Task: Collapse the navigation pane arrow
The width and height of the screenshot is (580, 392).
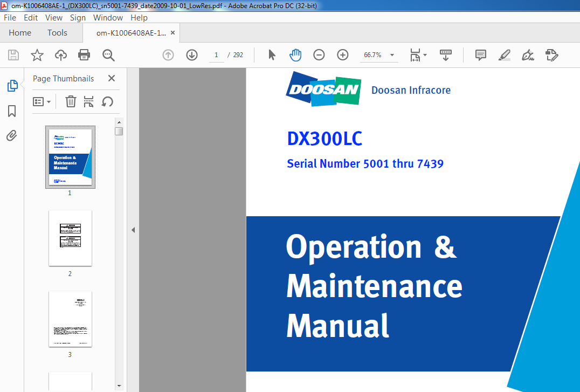Action: point(133,230)
